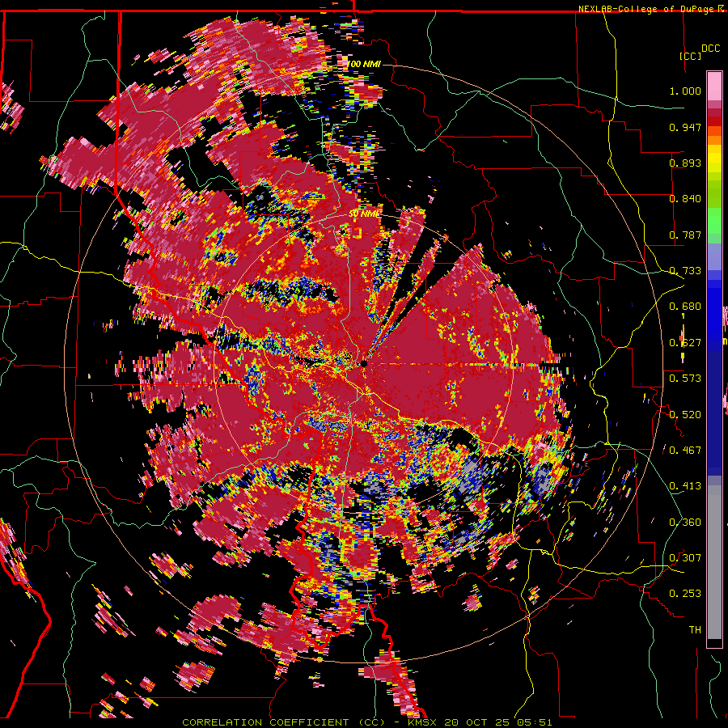Click the 0.787 color scale label

click(x=685, y=235)
